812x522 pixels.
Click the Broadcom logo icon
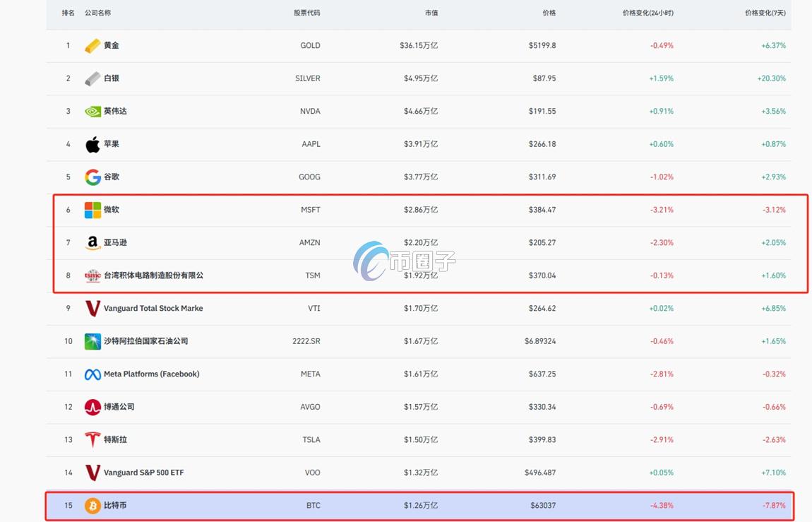(92, 407)
